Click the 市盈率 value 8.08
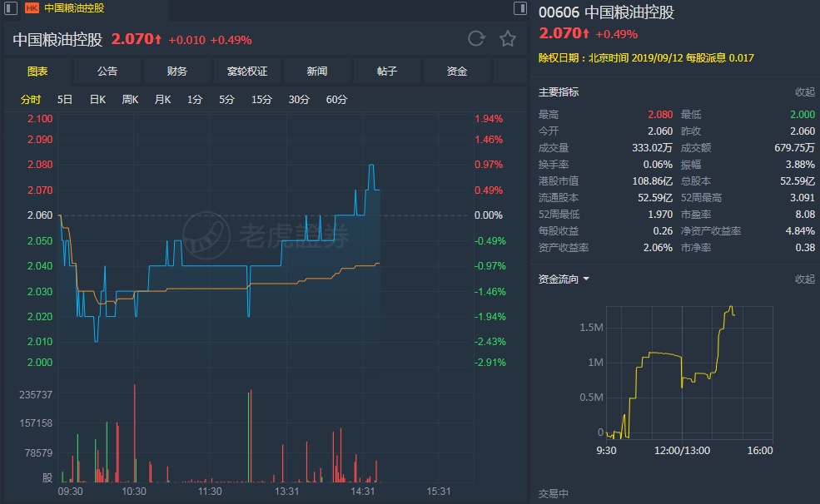This screenshot has height=504, width=820. (x=805, y=214)
